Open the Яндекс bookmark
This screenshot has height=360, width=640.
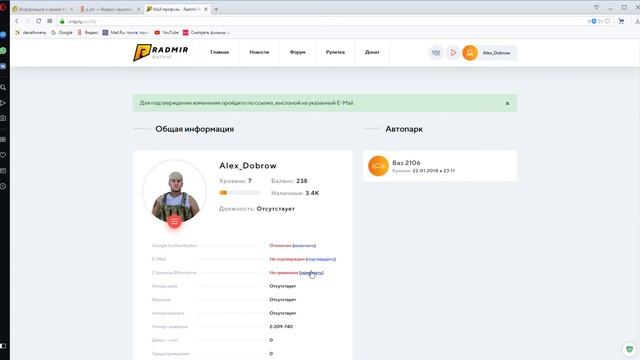(88, 32)
